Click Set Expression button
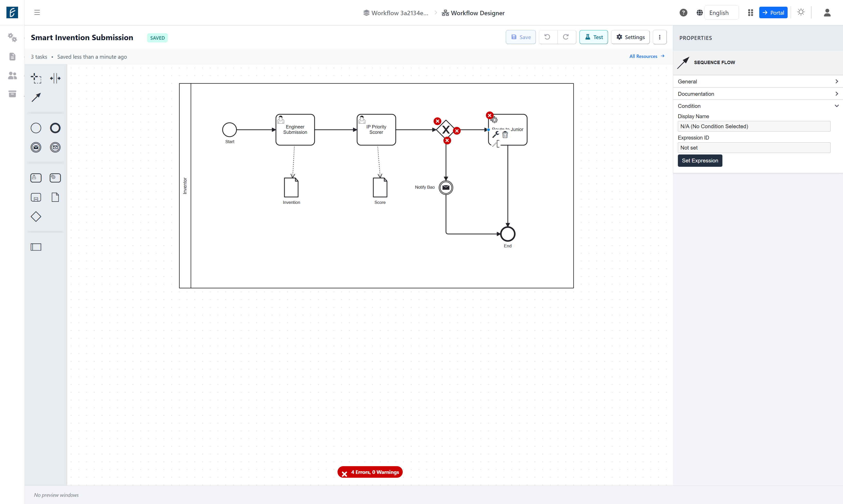 point(700,161)
